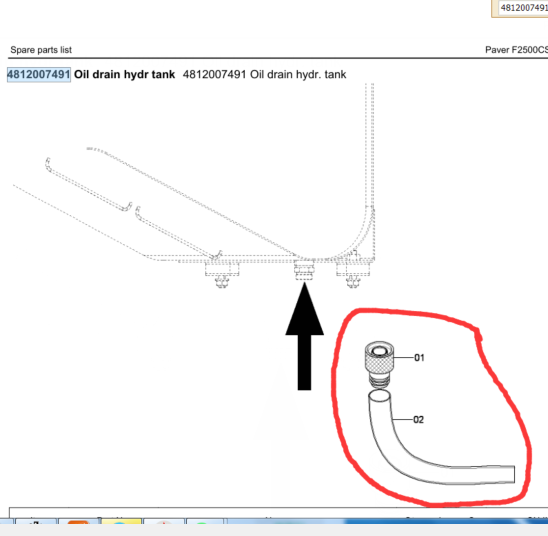Select the highlighted 4812007491 part number
Image resolution: width=548 pixels, height=536 pixels.
[39, 74]
